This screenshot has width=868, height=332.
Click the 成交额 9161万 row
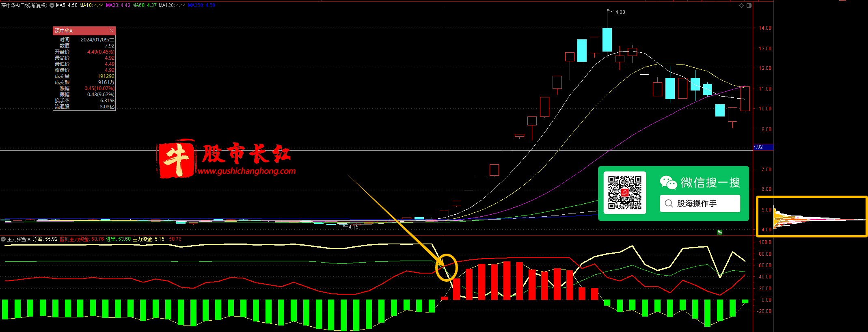point(84,82)
